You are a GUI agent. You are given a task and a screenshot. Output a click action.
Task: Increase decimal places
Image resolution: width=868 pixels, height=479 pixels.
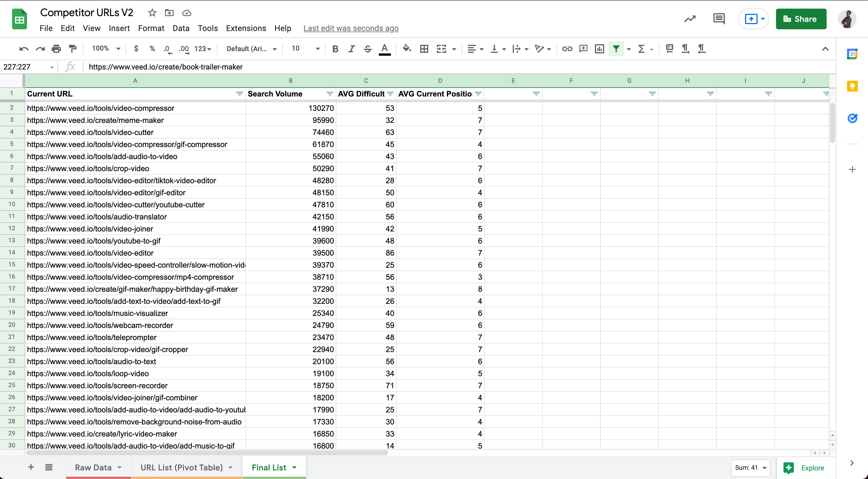184,49
